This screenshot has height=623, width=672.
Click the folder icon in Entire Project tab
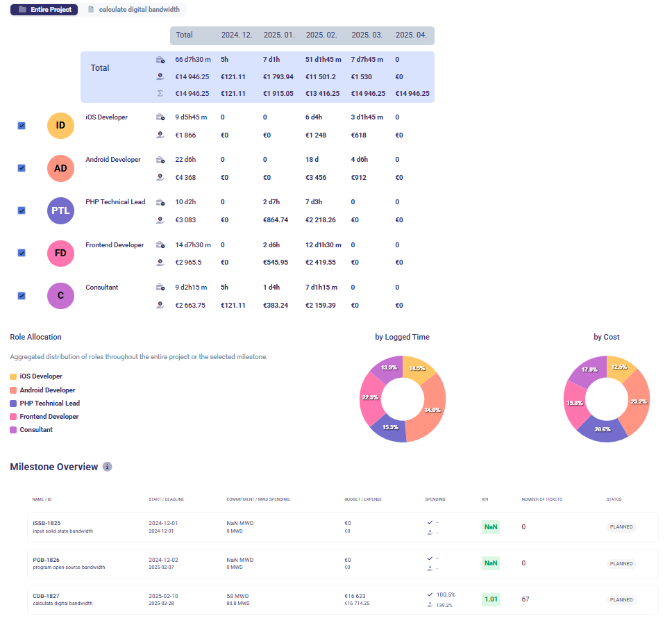tap(22, 10)
